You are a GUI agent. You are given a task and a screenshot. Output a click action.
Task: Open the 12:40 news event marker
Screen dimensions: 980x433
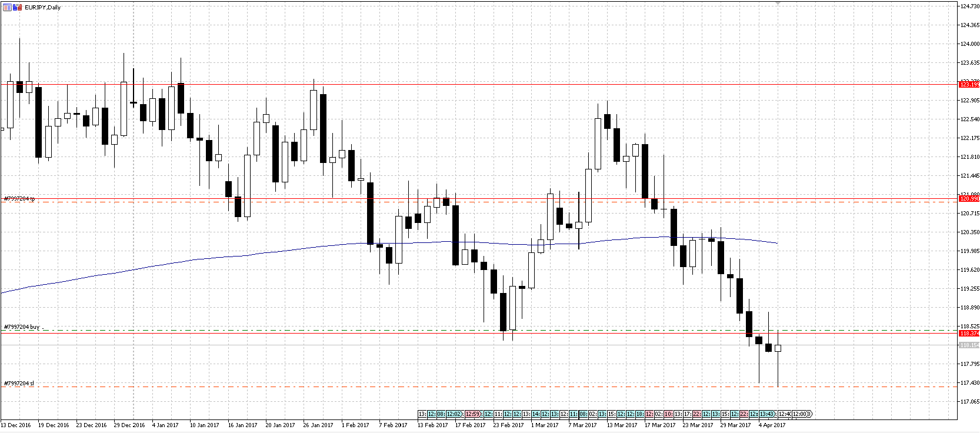pos(785,414)
